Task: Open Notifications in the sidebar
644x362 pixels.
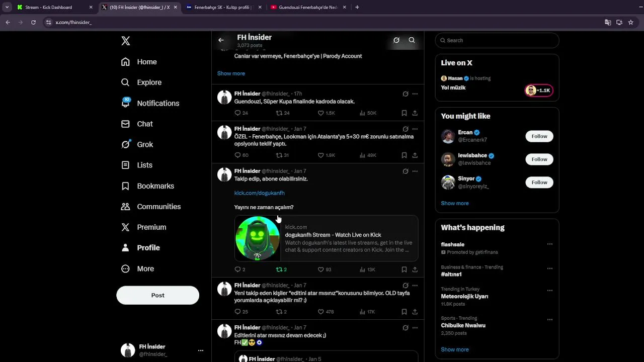Action: tap(150, 103)
